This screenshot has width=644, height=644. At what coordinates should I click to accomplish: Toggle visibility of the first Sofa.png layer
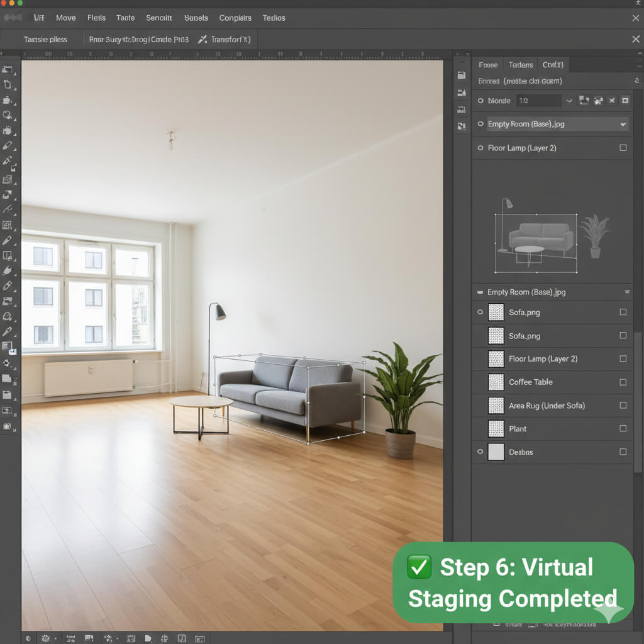[x=480, y=313]
